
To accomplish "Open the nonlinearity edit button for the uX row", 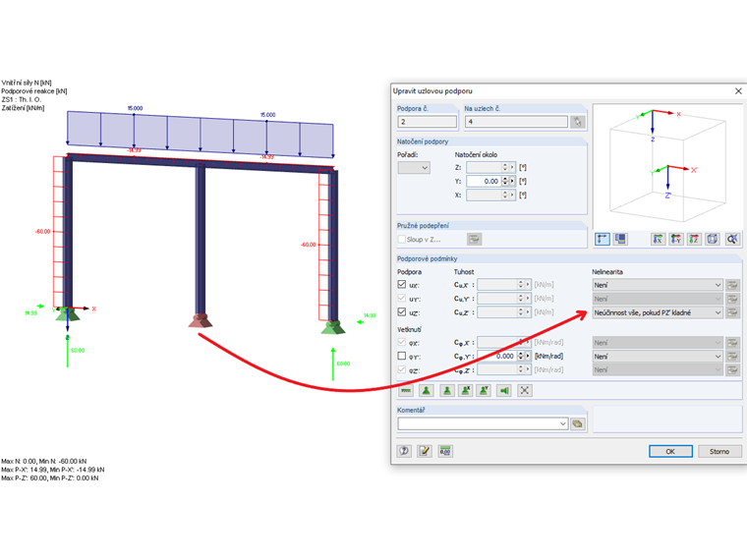I will point(732,285).
